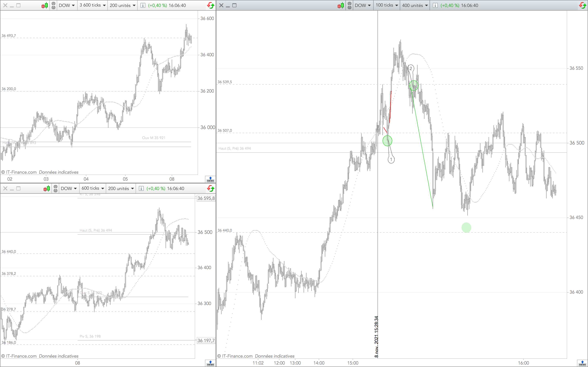Open the 400 unités dropdown
This screenshot has height=367, width=588.
click(x=415, y=5)
